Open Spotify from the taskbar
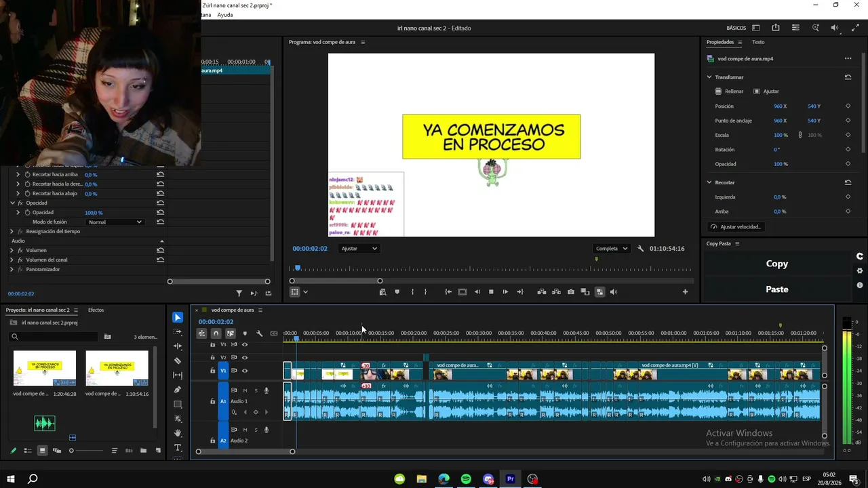The width and height of the screenshot is (868, 488). pyautogui.click(x=466, y=479)
